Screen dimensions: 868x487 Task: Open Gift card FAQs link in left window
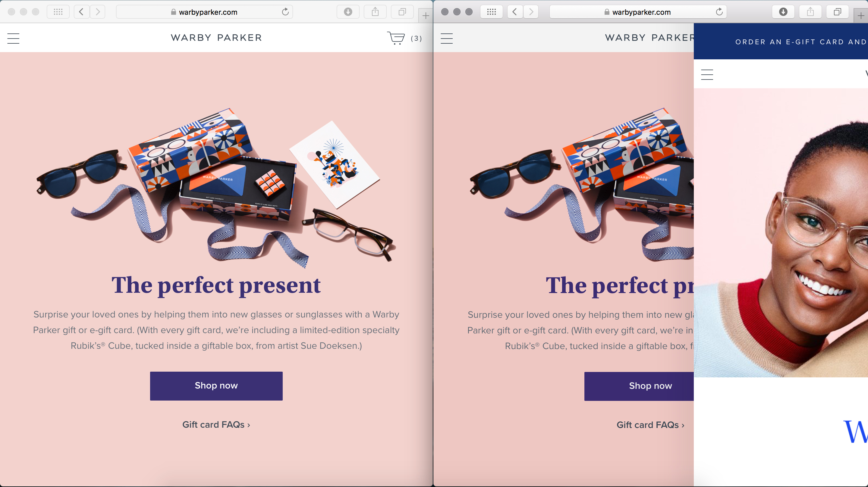pos(216,425)
